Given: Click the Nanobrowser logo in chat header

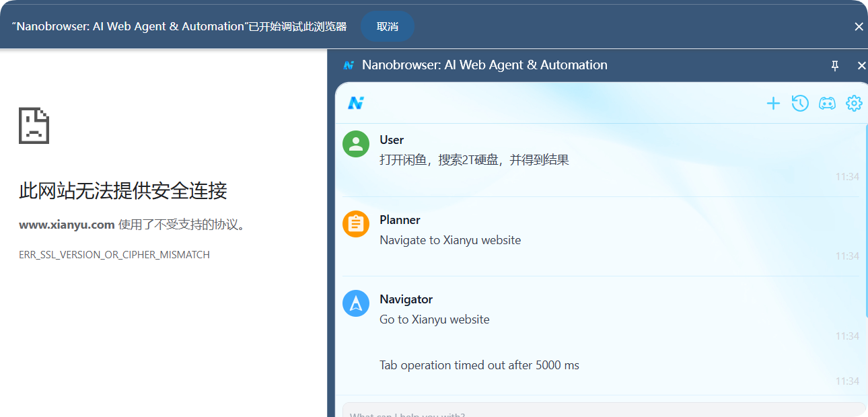Looking at the screenshot, I should (x=356, y=103).
